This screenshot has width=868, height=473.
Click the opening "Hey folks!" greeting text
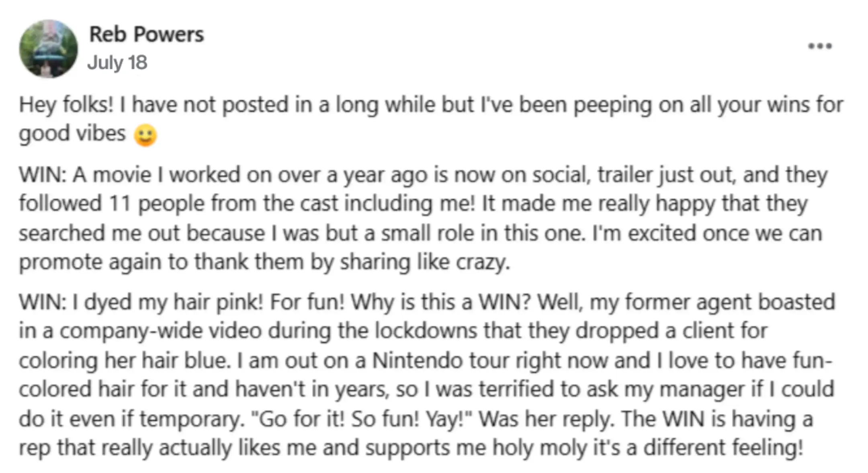click(x=67, y=105)
